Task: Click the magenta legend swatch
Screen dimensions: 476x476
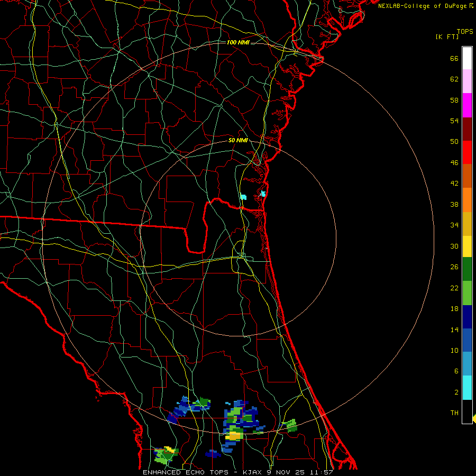Action: (x=467, y=105)
